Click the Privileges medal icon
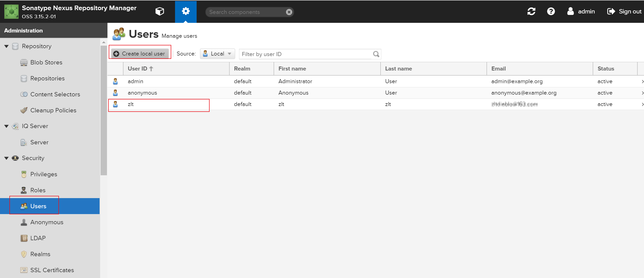Screen dimensions: 644x278 24,174
